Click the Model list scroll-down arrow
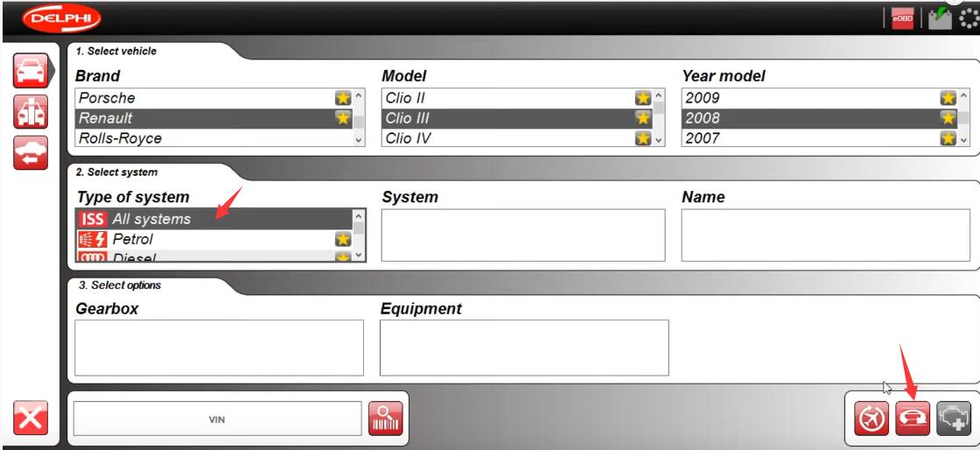Screen dimensions: 980x450 point(659,140)
